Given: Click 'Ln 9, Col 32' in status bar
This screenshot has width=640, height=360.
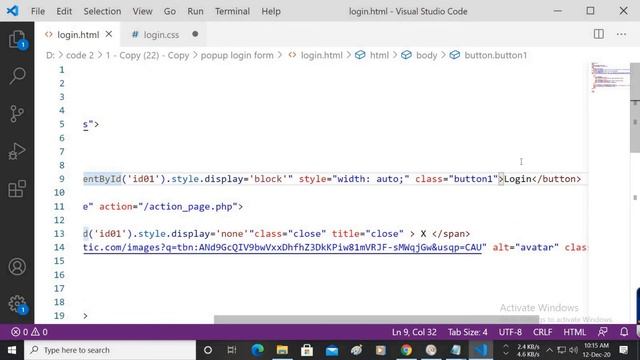Looking at the screenshot, I should (x=414, y=332).
